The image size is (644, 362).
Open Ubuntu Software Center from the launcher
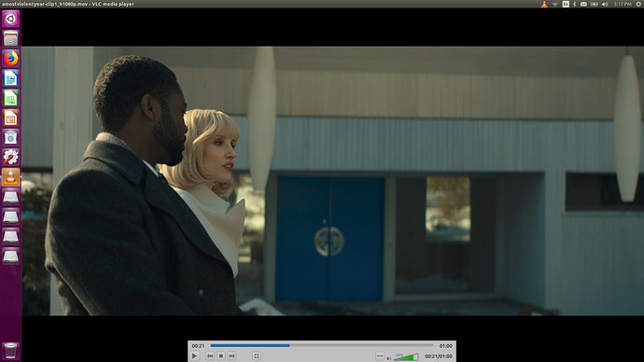tap(10, 137)
